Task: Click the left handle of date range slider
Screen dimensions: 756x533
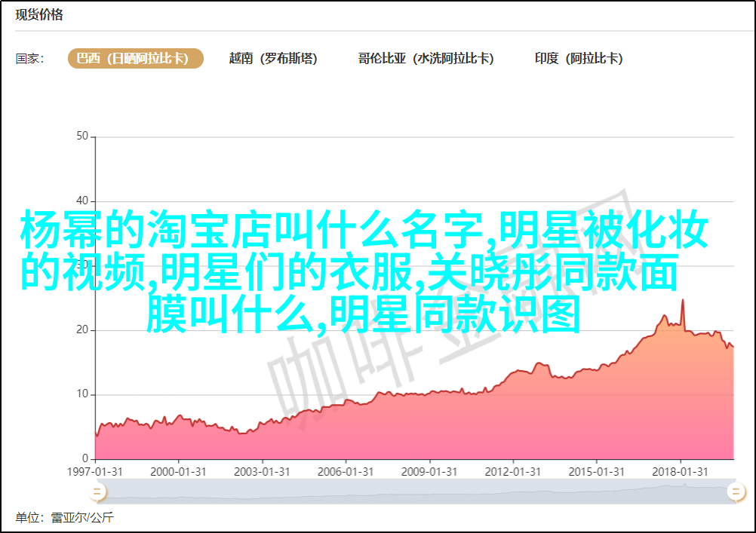Action: (x=97, y=492)
